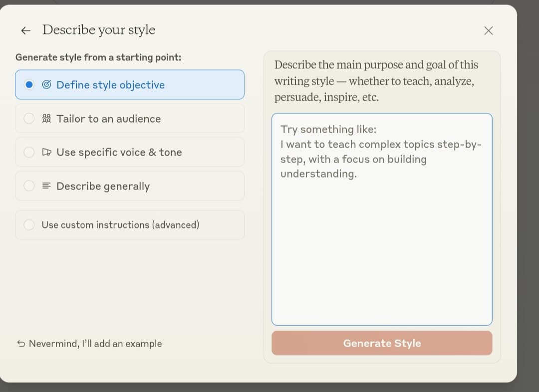Viewport: 539px width, 392px height.
Task: Click the Describe generally option label
Action: click(x=103, y=186)
